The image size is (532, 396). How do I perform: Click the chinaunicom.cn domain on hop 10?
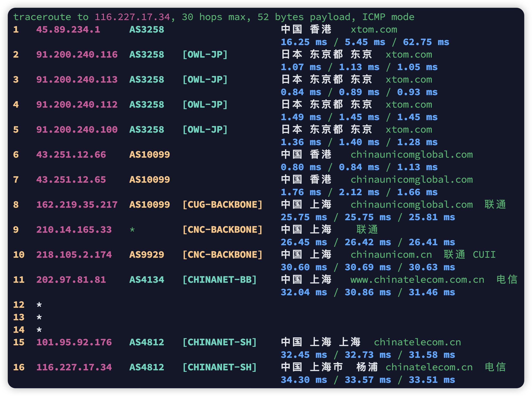point(391,255)
